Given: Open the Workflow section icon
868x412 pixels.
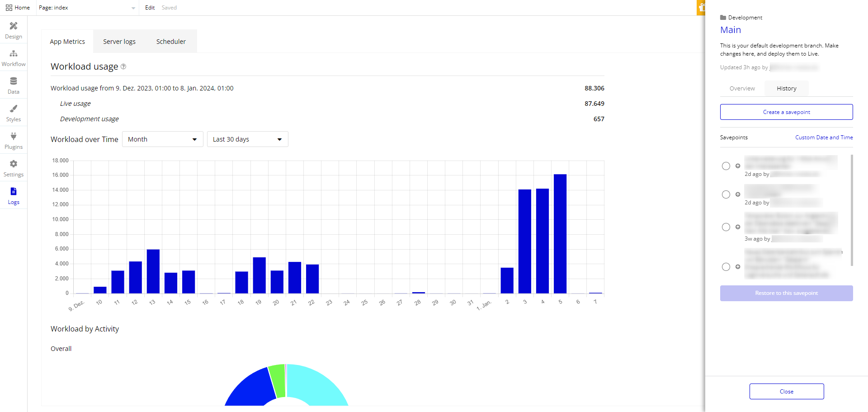Looking at the screenshot, I should pos(14,54).
